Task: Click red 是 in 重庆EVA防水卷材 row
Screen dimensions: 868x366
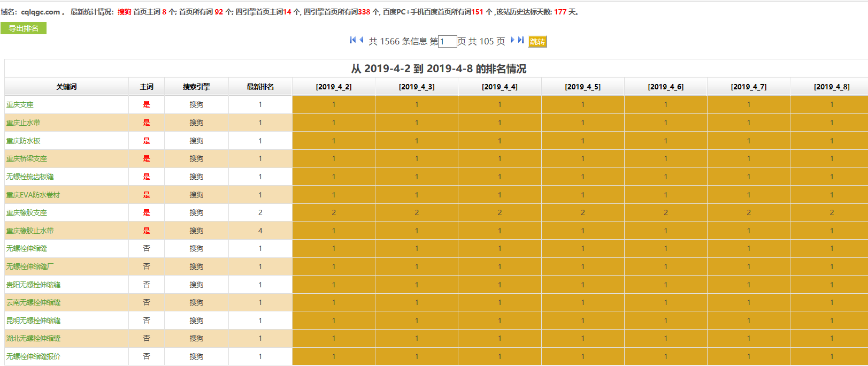Action: [147, 195]
